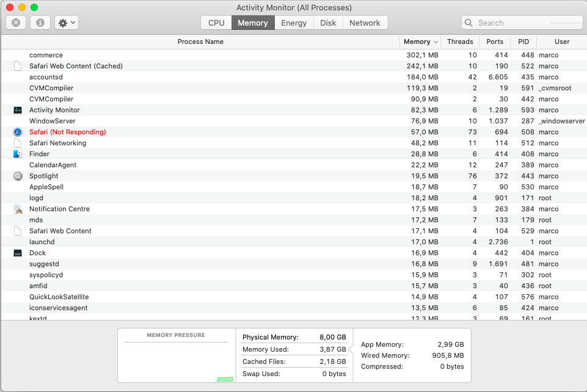The width and height of the screenshot is (587, 392).
Task: Click the Finder face icon
Action: pyautogui.click(x=18, y=154)
